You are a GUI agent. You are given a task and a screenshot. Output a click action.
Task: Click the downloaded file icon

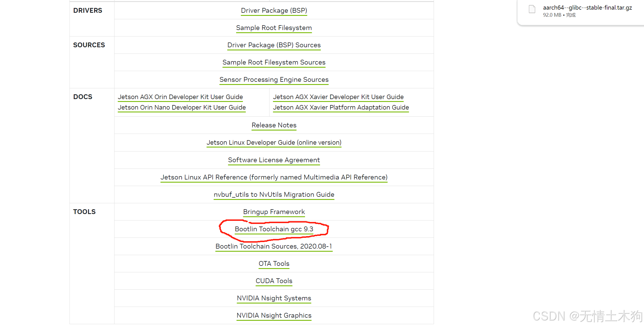tap(532, 9)
